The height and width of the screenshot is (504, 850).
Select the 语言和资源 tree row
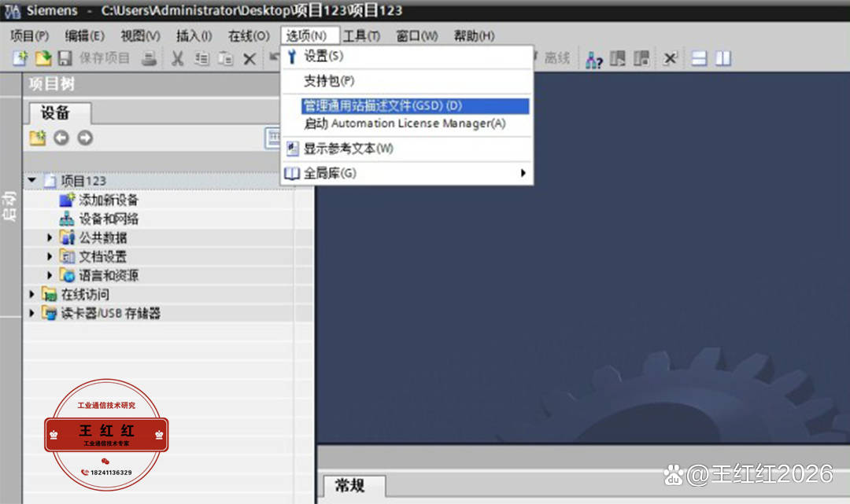[x=168, y=275]
